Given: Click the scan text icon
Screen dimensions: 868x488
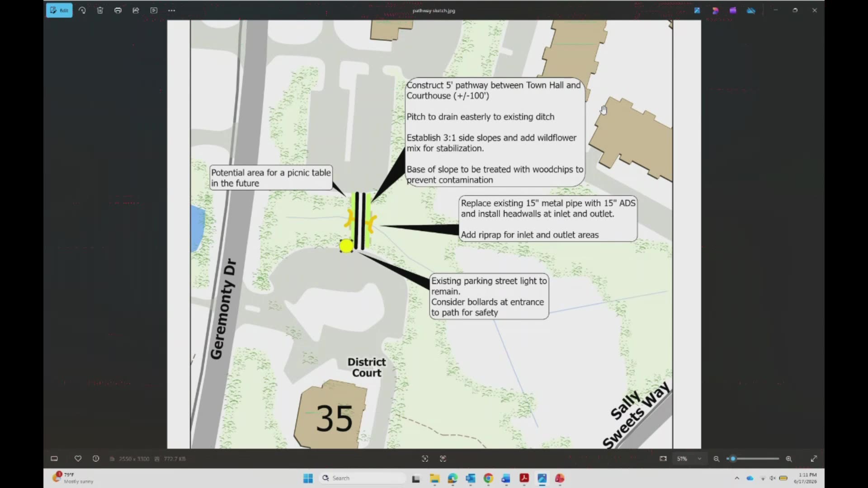Looking at the screenshot, I should pyautogui.click(x=443, y=459).
